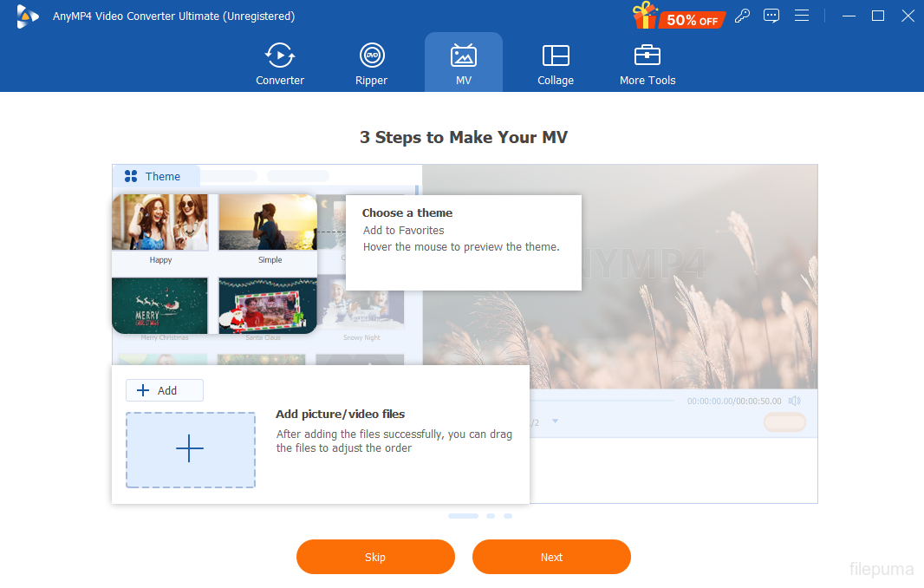This screenshot has height=588, width=924.
Task: Click the "Choose a theme" heading
Action: (x=407, y=212)
